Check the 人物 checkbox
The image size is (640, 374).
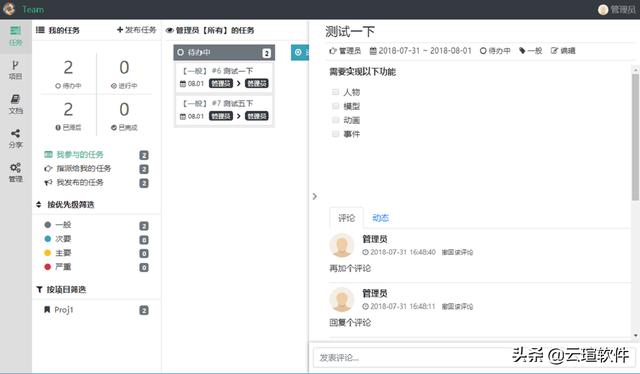tap(336, 92)
